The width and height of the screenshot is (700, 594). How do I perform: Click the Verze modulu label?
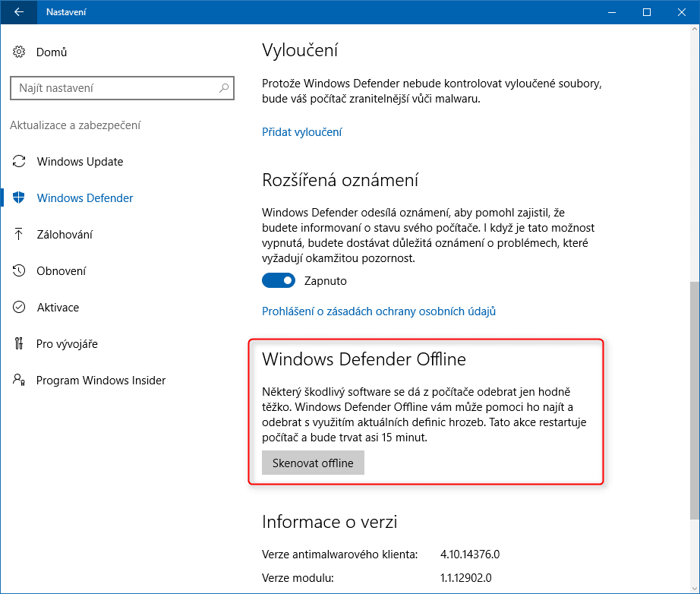(298, 577)
